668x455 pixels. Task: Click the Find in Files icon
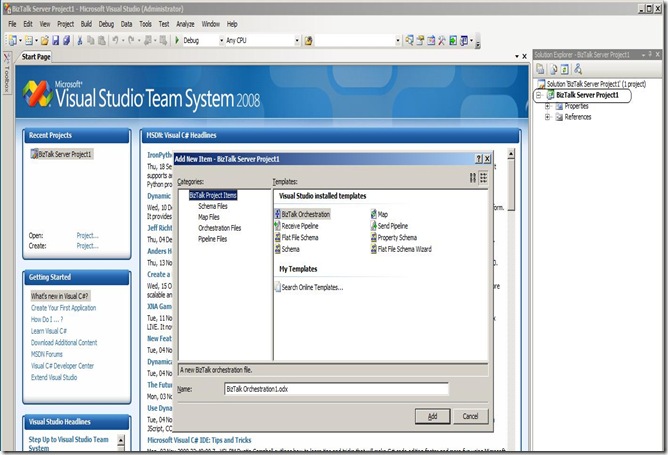[x=308, y=40]
